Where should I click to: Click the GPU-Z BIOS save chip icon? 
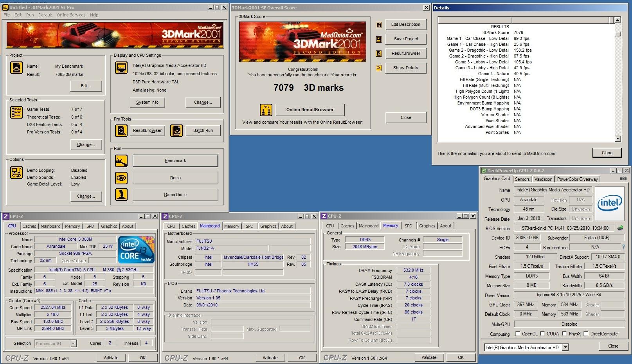pos(620,228)
